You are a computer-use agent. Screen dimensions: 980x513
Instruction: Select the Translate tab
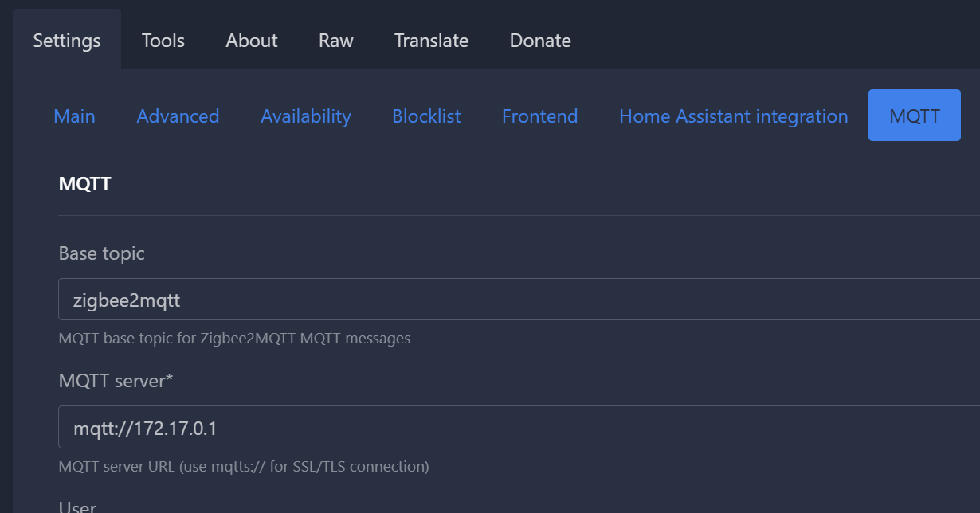click(x=431, y=40)
